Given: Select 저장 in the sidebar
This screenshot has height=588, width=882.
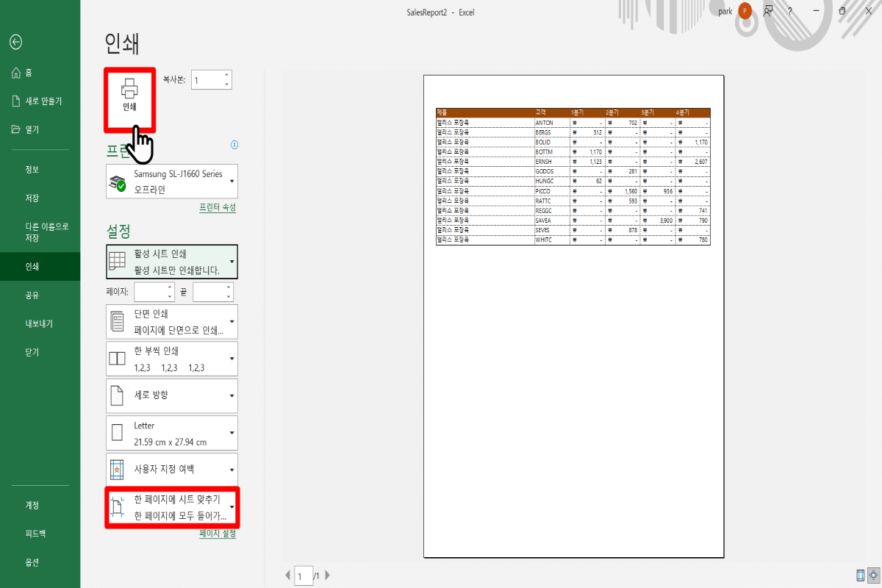Looking at the screenshot, I should [x=40, y=198].
